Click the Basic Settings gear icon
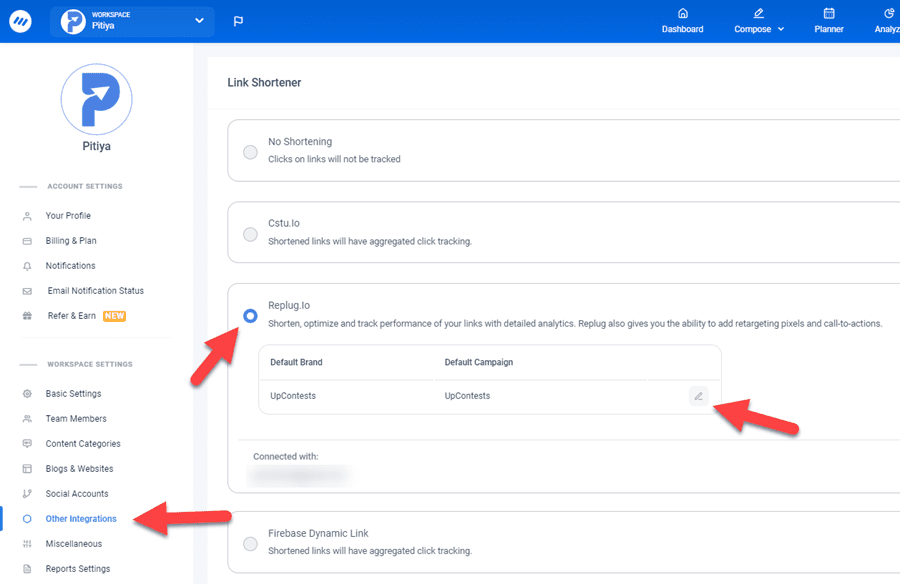Screen dimensions: 900x584 tap(27, 394)
